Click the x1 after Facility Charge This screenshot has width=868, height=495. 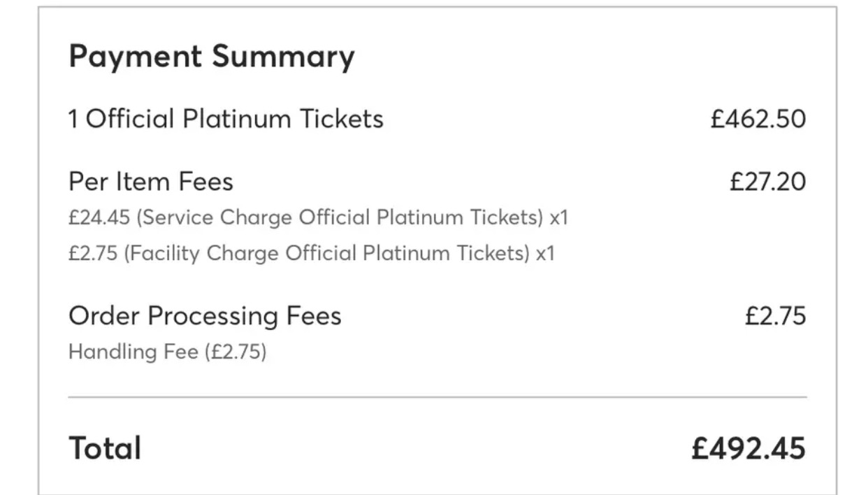click(x=545, y=253)
